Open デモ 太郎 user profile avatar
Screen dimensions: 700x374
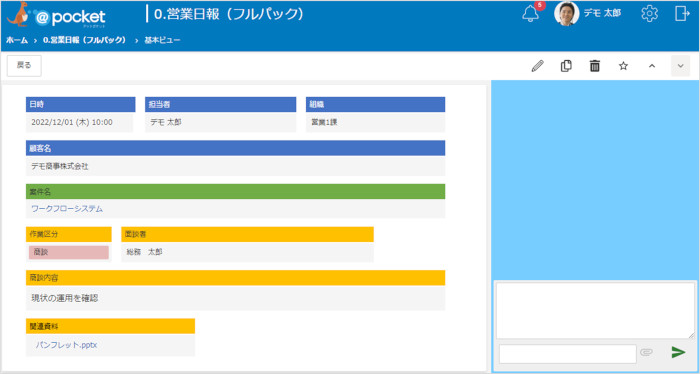click(x=567, y=14)
